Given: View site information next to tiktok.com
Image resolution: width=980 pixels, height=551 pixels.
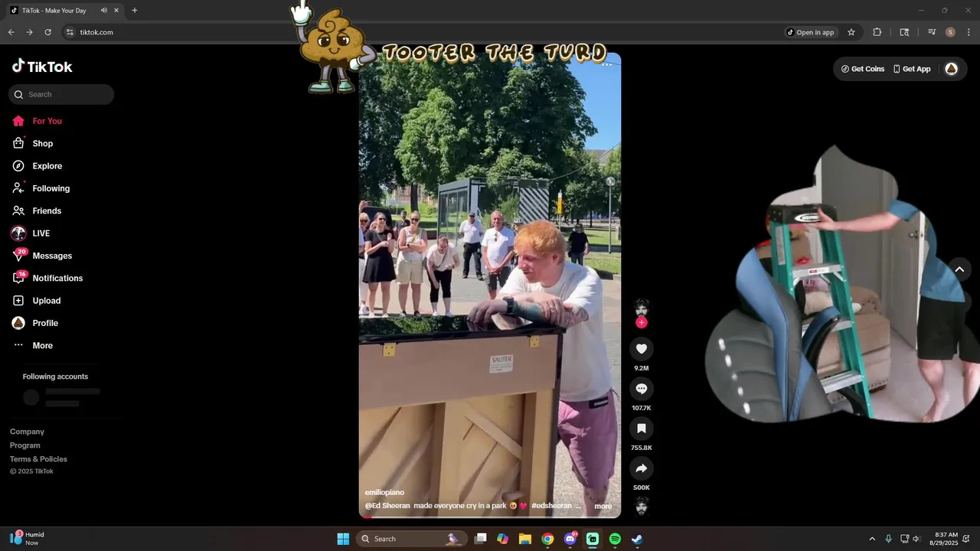Looking at the screenshot, I should (x=70, y=32).
